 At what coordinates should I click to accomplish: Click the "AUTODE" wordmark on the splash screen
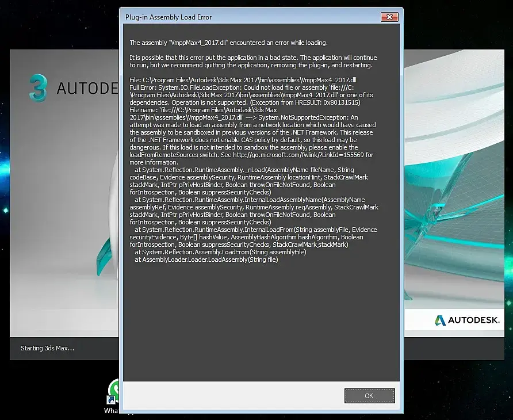coord(87,89)
